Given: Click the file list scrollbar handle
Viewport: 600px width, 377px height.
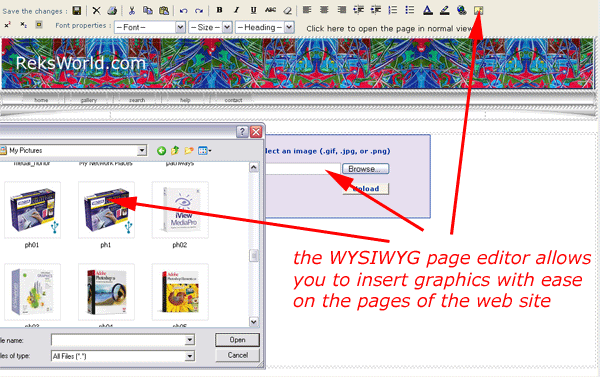Looking at the screenshot, I should point(254,256).
